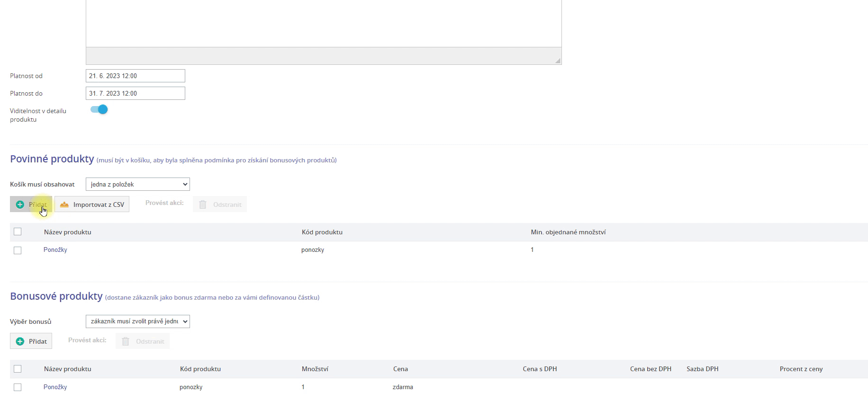This screenshot has height=410, width=868.
Task: Click the trash icon in Bonusové produkty actions
Action: click(x=126, y=341)
